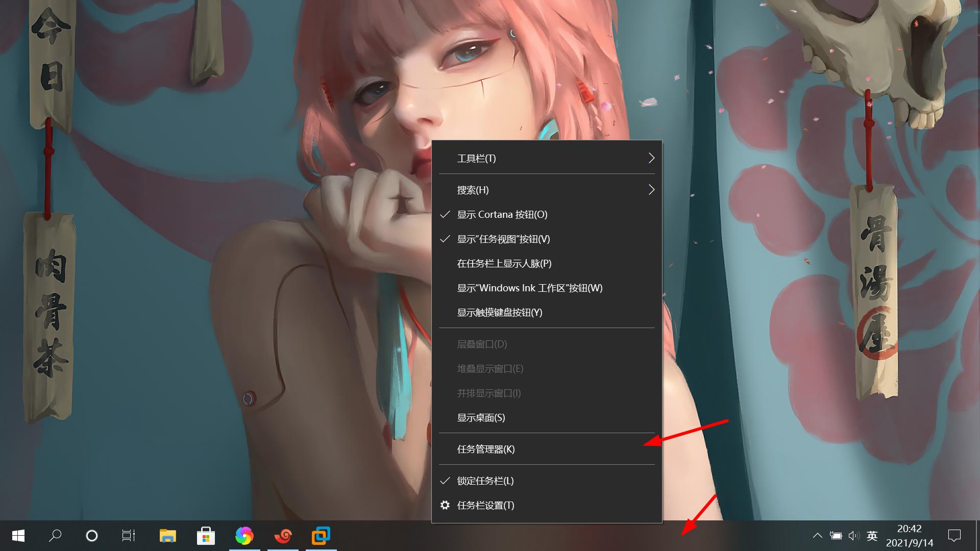Select 任务管理器(K) from the menu

tap(485, 449)
